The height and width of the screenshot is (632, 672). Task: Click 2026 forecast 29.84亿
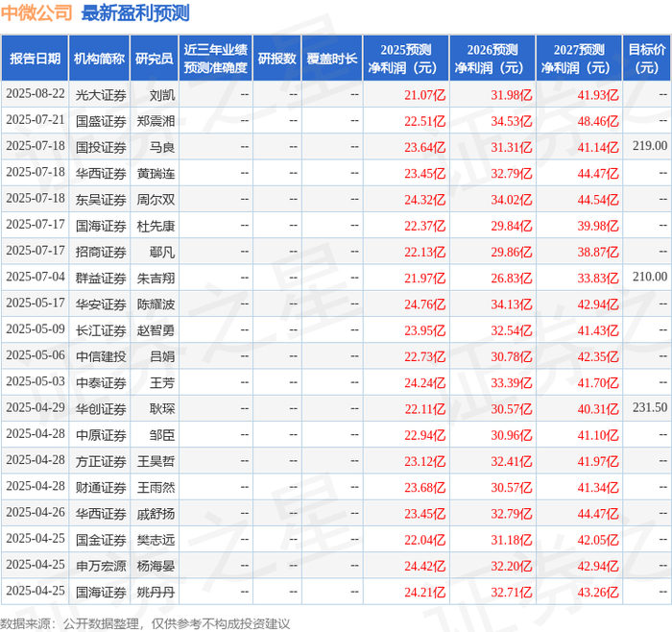(512, 226)
